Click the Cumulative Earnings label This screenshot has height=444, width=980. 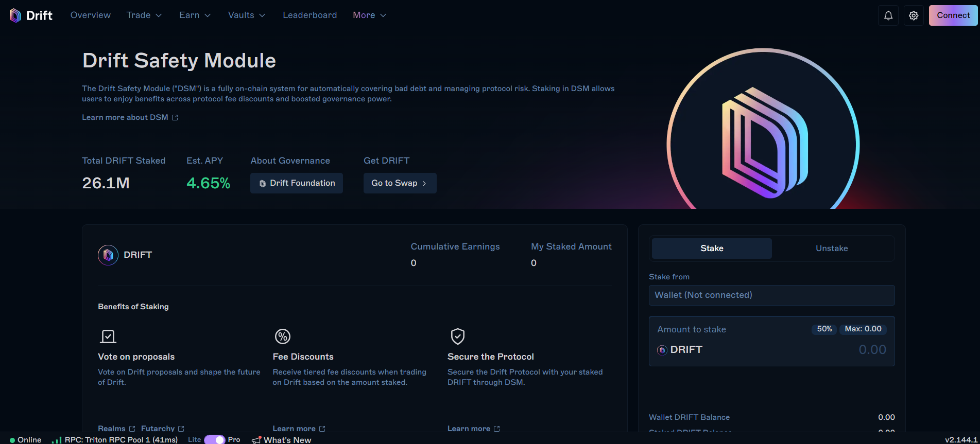455,246
